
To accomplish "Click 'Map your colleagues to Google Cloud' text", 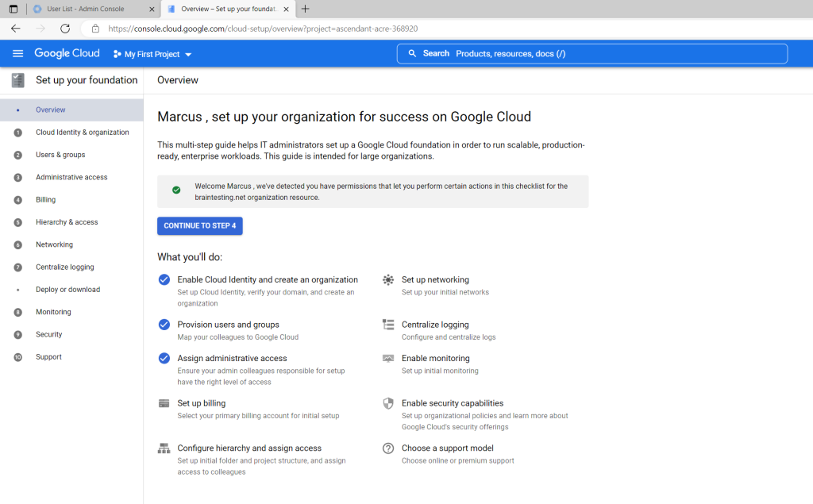I will click(x=238, y=337).
